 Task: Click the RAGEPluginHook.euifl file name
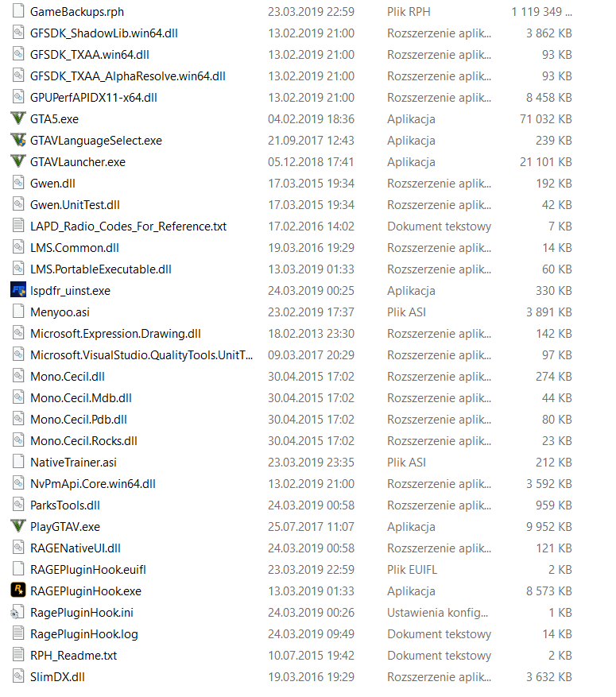[88, 570]
